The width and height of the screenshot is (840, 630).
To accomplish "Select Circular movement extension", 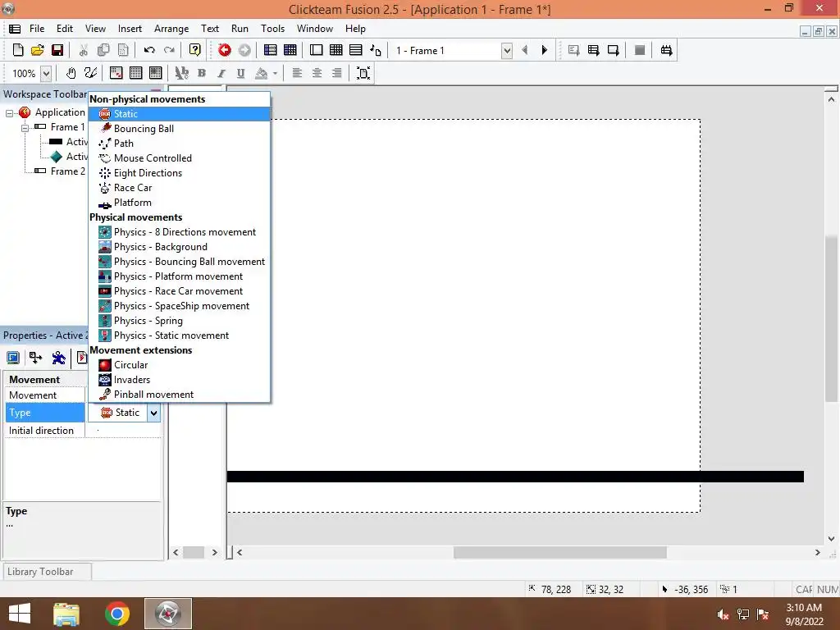I will [180, 365].
